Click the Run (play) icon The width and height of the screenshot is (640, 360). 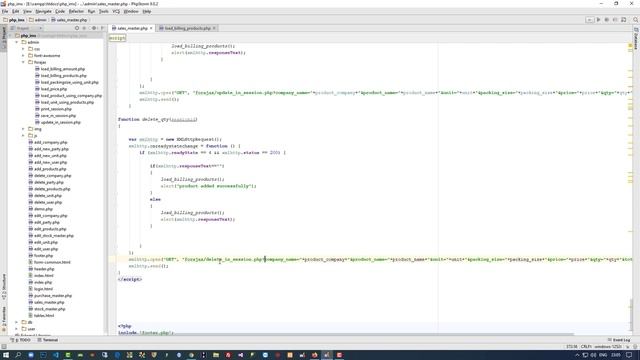pos(598,20)
